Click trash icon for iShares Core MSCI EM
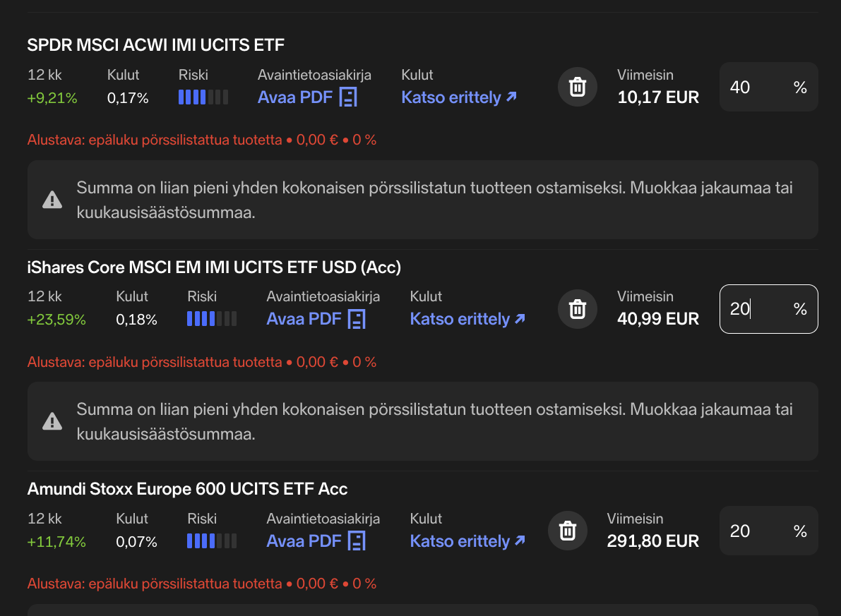Screen dimensions: 841x616 point(577,308)
